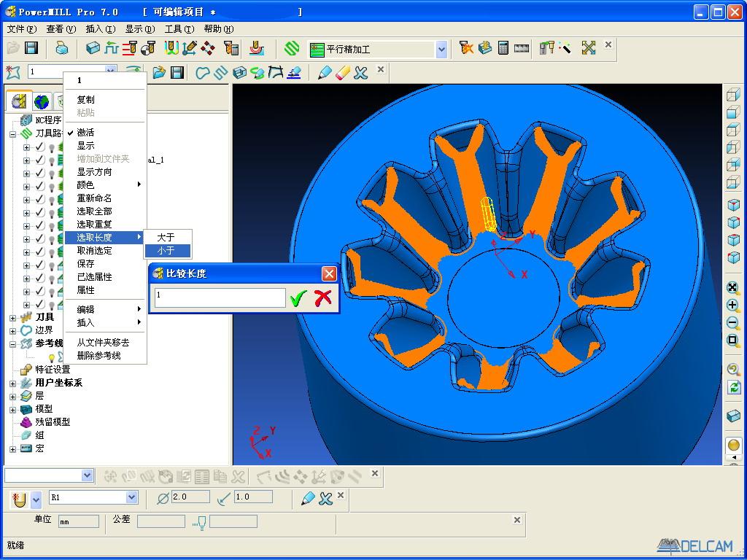Click the open folder icon on the pattern toolbar
Viewport: 747px width, 560px height.
tap(158, 72)
